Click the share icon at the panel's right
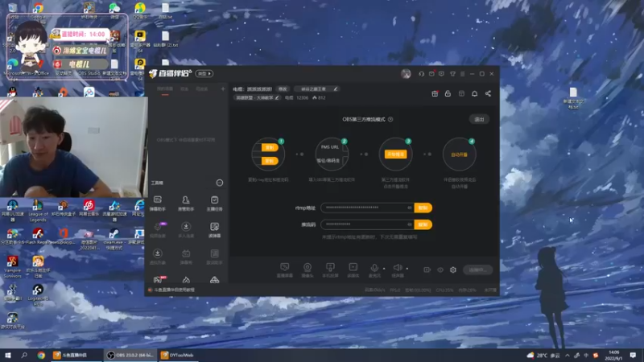This screenshot has height=362, width=644. (x=488, y=93)
